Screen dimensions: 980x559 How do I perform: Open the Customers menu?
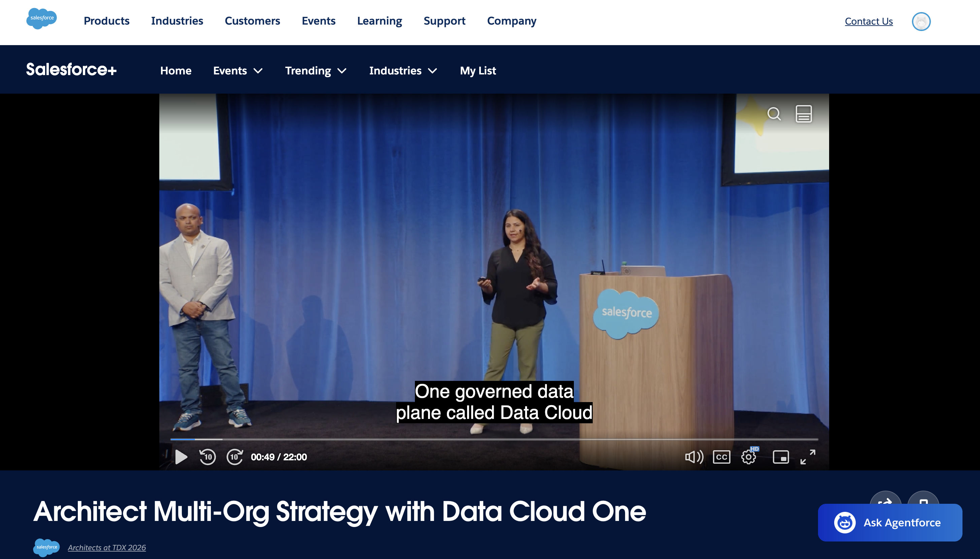(x=252, y=21)
